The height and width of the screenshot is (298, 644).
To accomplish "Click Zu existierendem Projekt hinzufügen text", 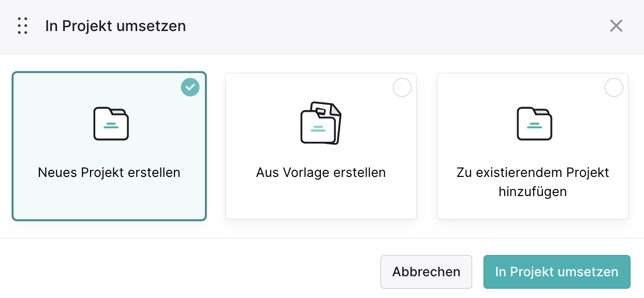I will (533, 182).
